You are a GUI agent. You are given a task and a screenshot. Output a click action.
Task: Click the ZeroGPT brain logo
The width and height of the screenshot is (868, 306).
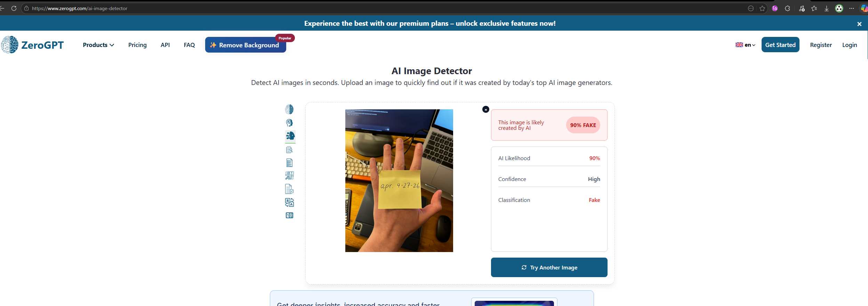tap(10, 45)
